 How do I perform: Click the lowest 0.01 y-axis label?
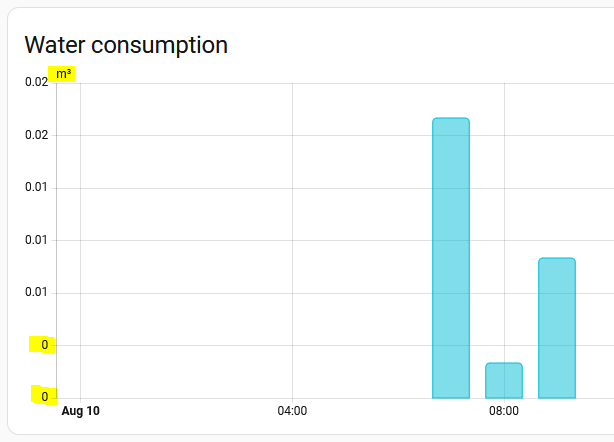click(x=36, y=292)
